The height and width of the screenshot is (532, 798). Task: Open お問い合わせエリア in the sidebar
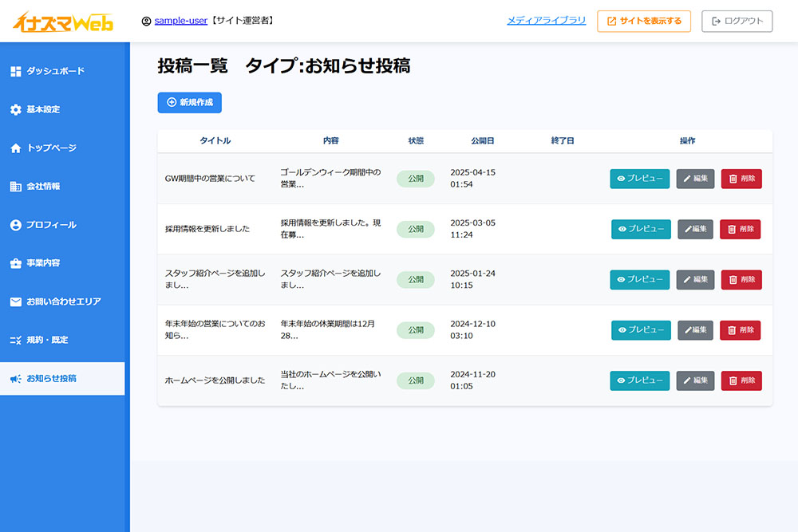pos(62,301)
